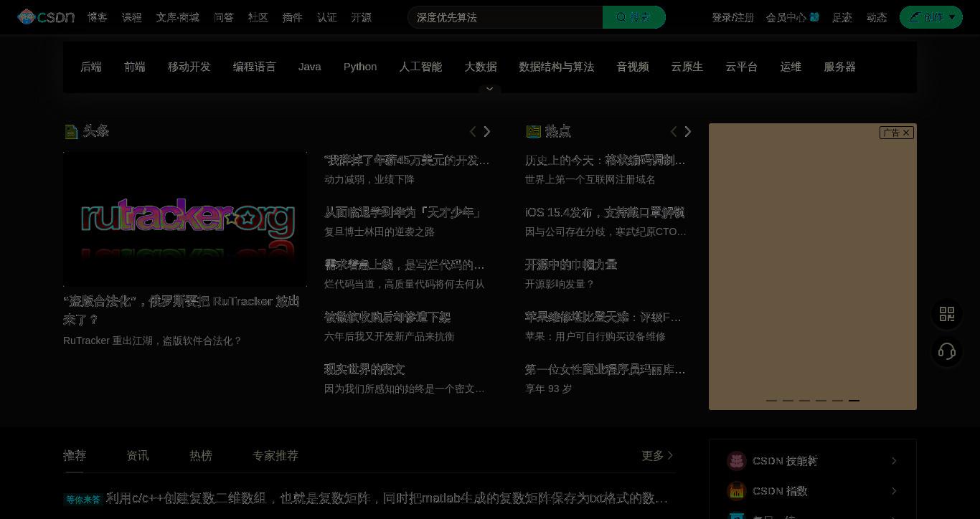
Task: Select the last ad carousel indicator
Action: click(854, 400)
